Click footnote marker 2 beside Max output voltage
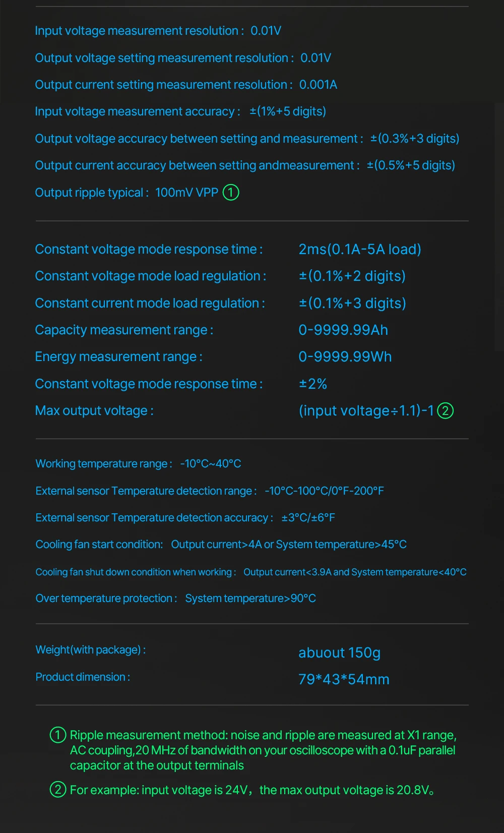The width and height of the screenshot is (504, 833). point(446,410)
